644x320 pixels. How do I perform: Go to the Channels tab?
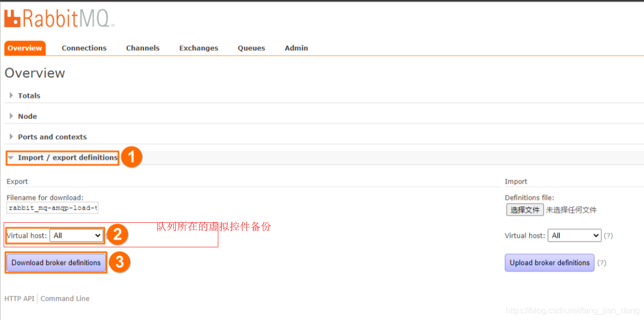142,48
